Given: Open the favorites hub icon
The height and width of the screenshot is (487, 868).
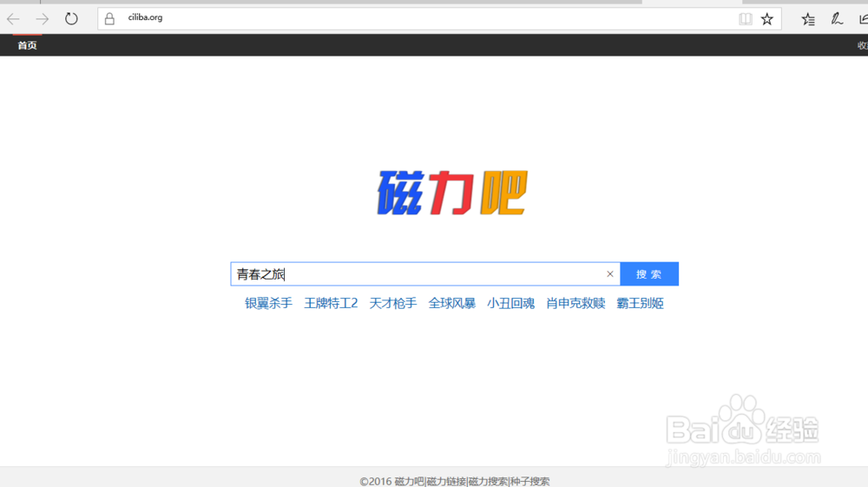Looking at the screenshot, I should (x=807, y=19).
